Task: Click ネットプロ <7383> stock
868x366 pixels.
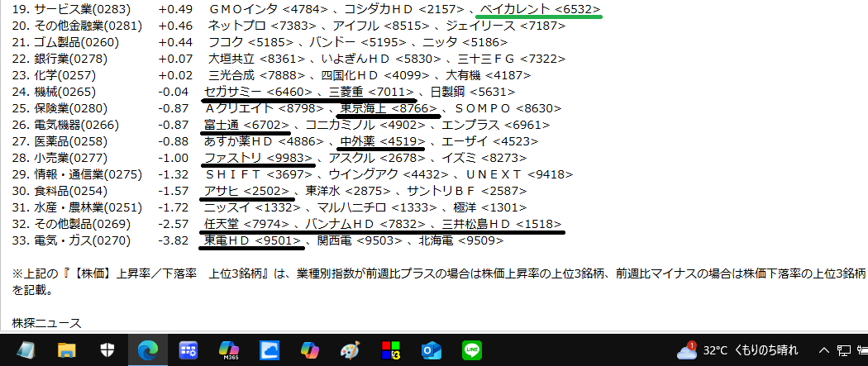Action: point(262,26)
